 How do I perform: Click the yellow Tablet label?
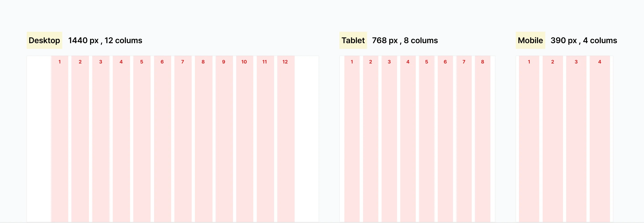[353, 40]
